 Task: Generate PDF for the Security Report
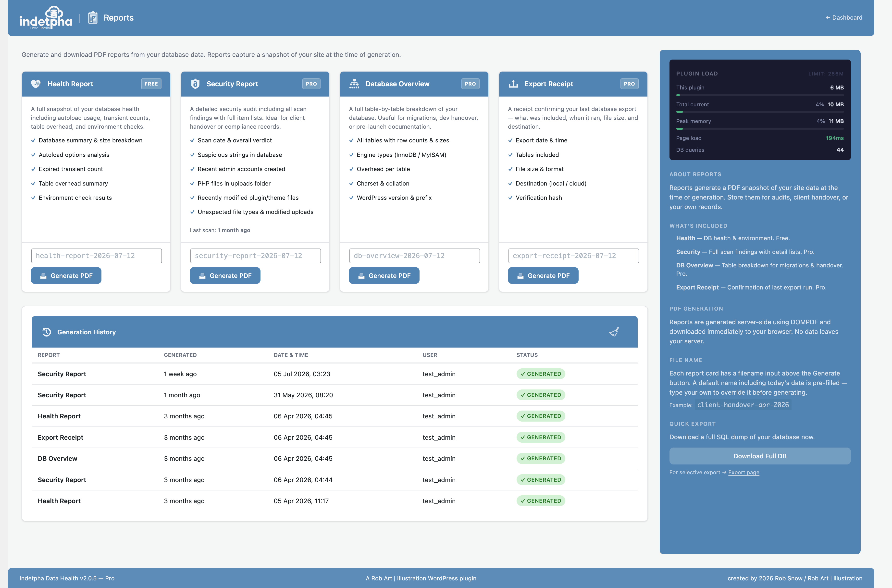coord(225,276)
